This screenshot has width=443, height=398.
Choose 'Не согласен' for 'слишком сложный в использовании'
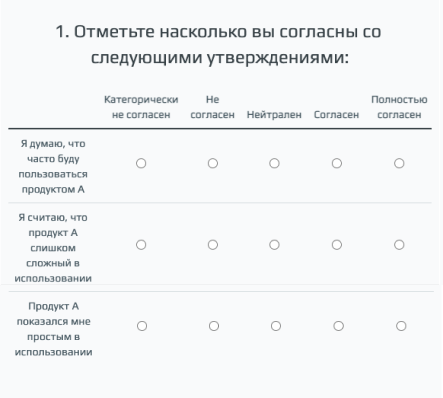tap(213, 245)
